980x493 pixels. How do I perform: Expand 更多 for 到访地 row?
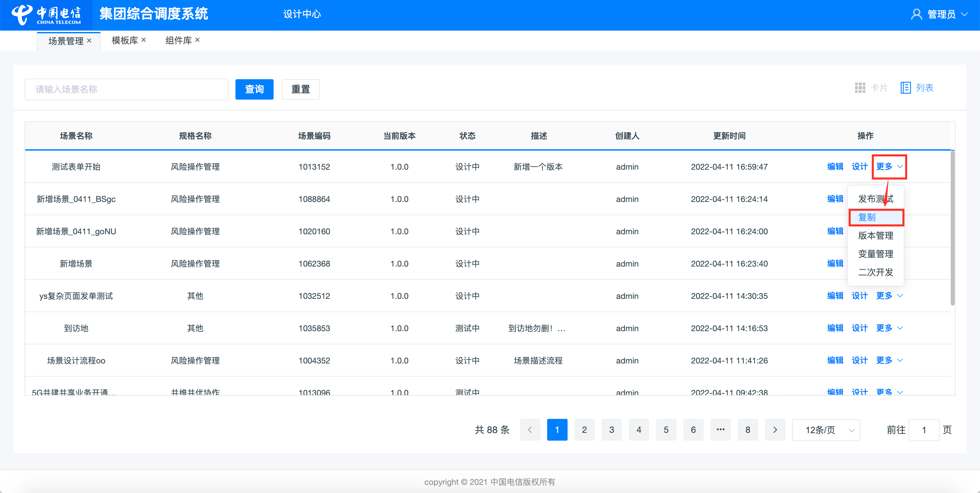tap(889, 328)
